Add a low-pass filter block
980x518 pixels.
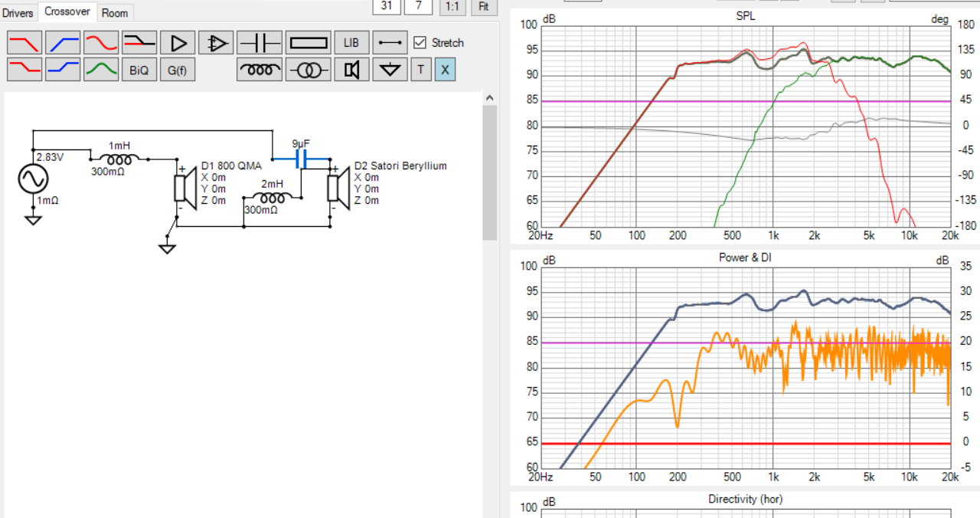click(24, 42)
